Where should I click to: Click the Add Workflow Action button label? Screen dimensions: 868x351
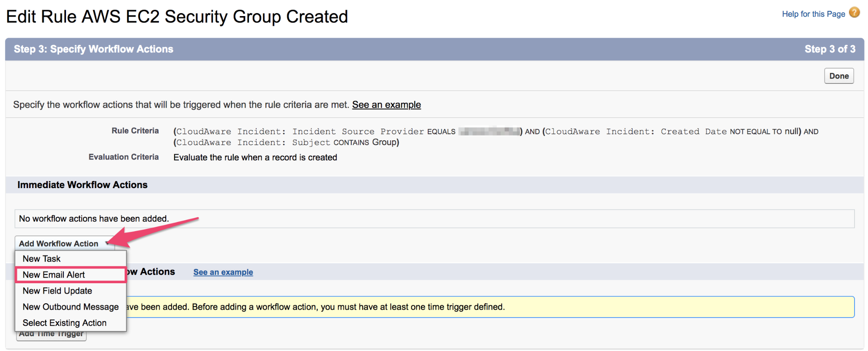59,244
